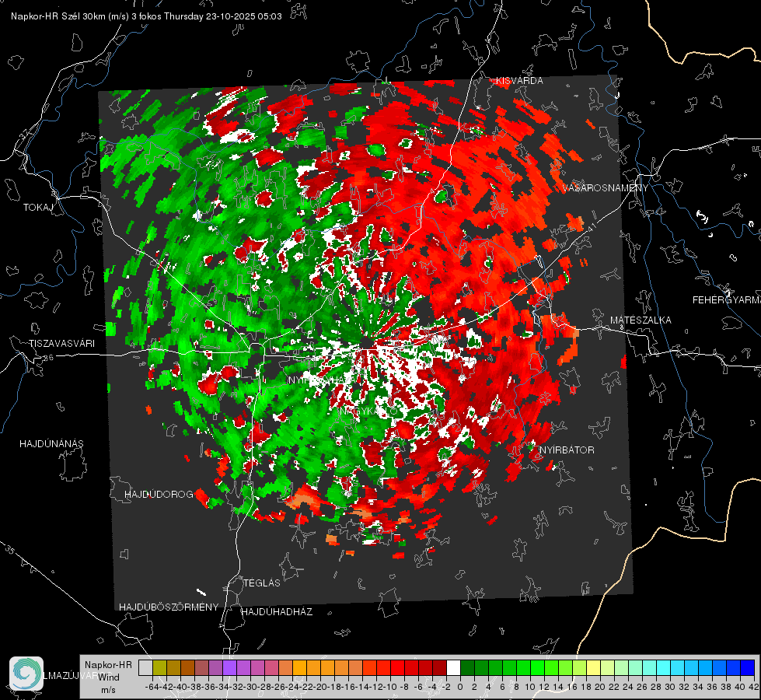761x700 pixels.
Task: Click the HAJDÚNÁNÁS label
Action: (x=51, y=443)
